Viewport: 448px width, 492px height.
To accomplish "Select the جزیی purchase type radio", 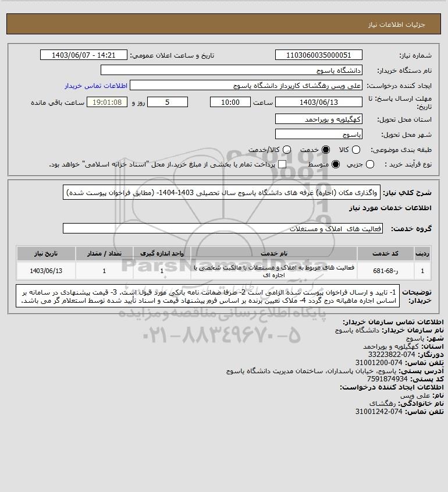I will click(x=370, y=164).
